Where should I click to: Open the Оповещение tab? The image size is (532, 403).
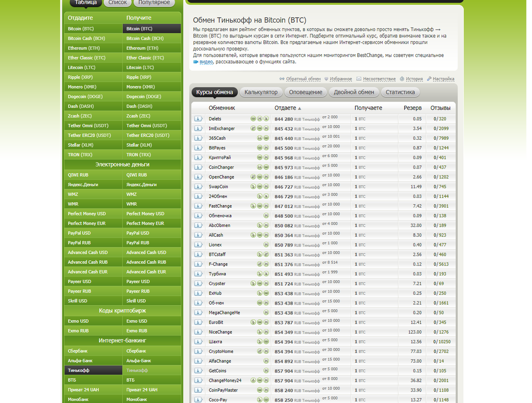pos(306,92)
